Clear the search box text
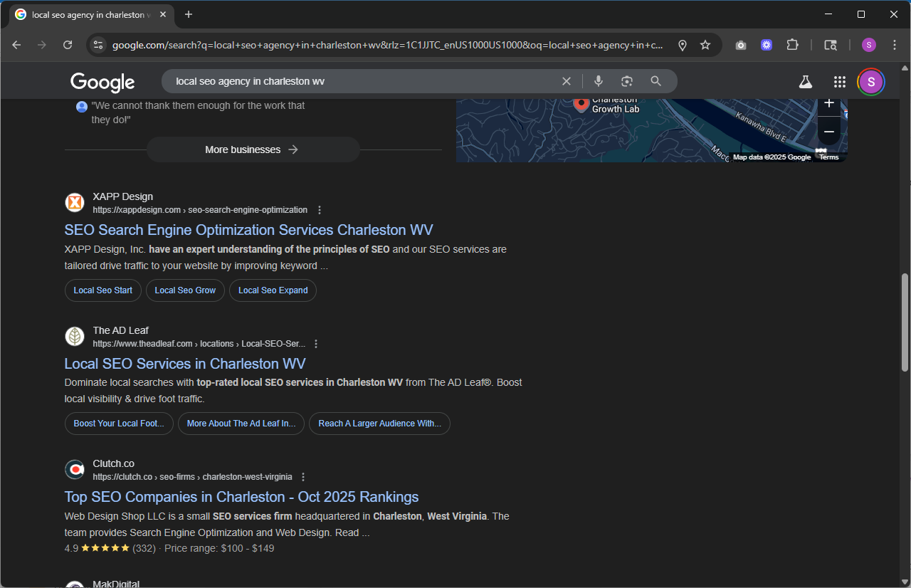Viewport: 911px width, 588px height. pyautogui.click(x=567, y=81)
